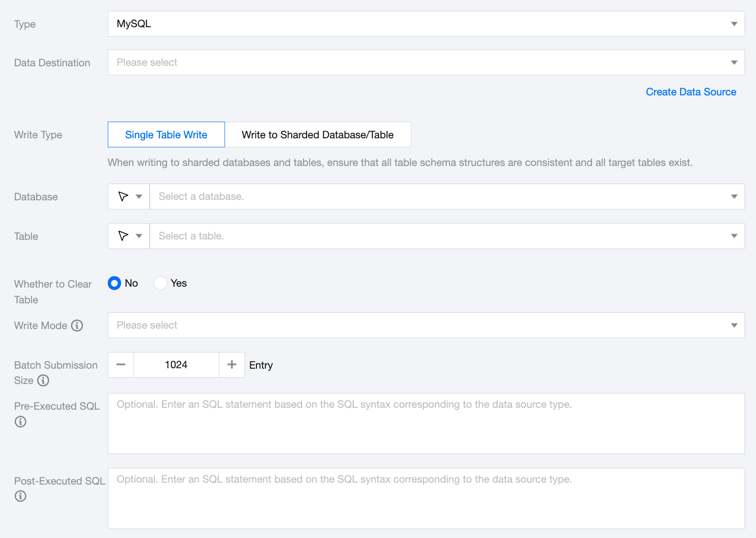
Task: Expand the Write Mode dropdown
Action: [426, 325]
